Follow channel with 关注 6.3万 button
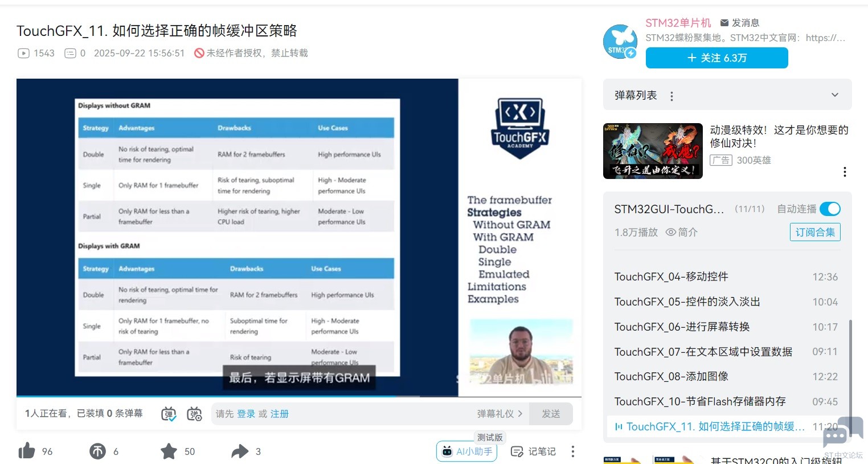Screen dimensions: 868x464 (x=716, y=58)
